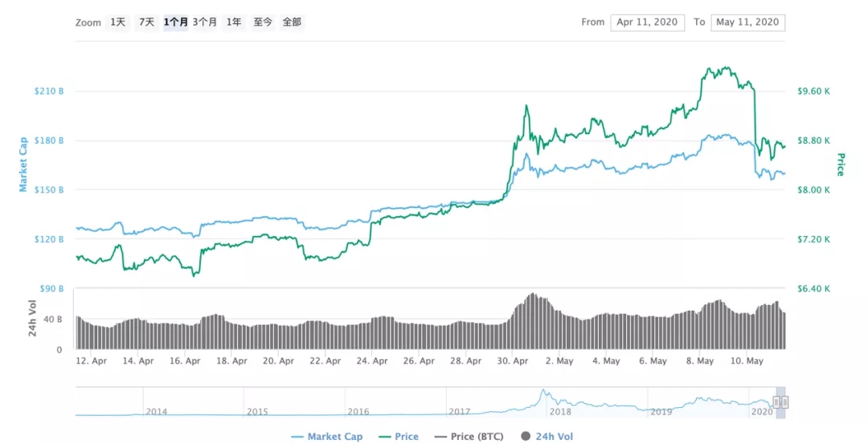
Task: Click the Market Cap line legend icon
Action: (297, 437)
